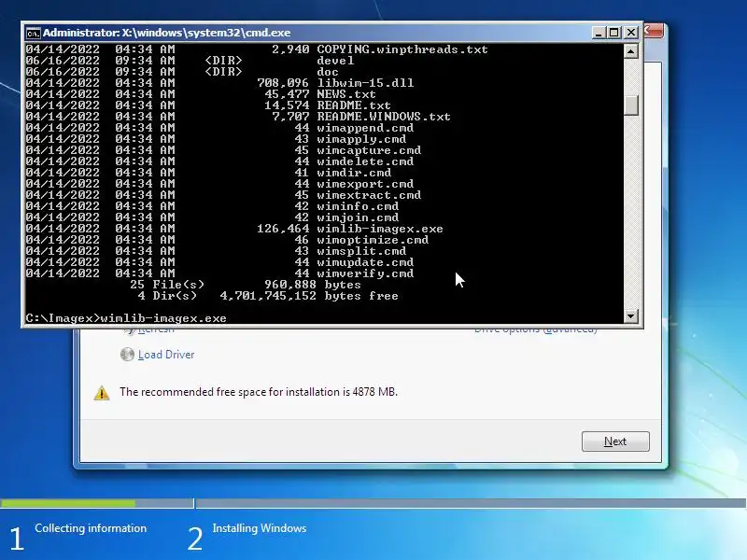
Task: Click the wimexport.cmd entry
Action: click(x=365, y=184)
